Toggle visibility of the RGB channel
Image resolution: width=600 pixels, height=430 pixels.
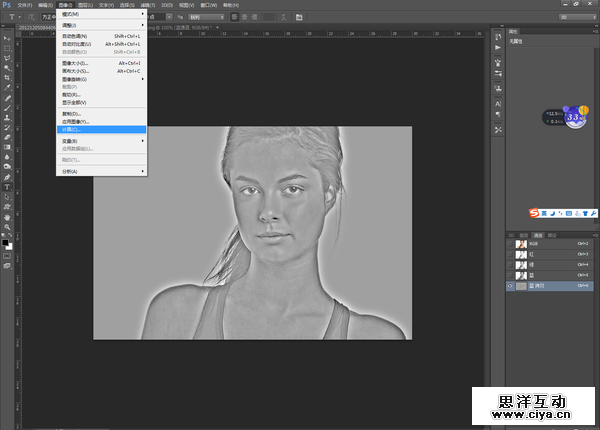pyautogui.click(x=510, y=244)
